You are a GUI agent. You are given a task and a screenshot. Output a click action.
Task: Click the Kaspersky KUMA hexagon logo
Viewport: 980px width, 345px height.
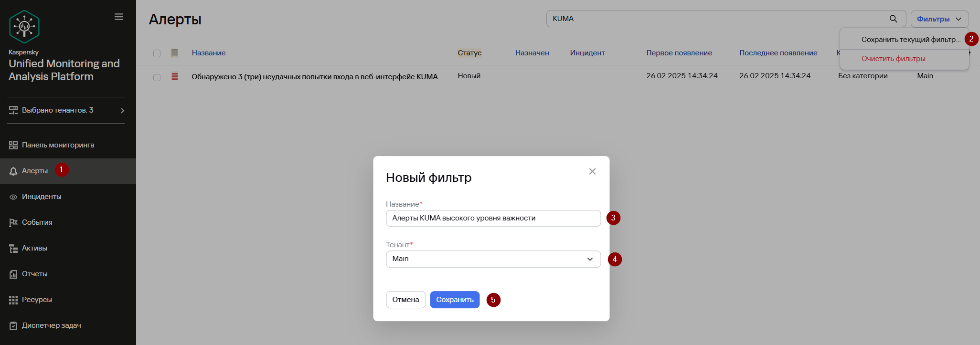coord(24,27)
